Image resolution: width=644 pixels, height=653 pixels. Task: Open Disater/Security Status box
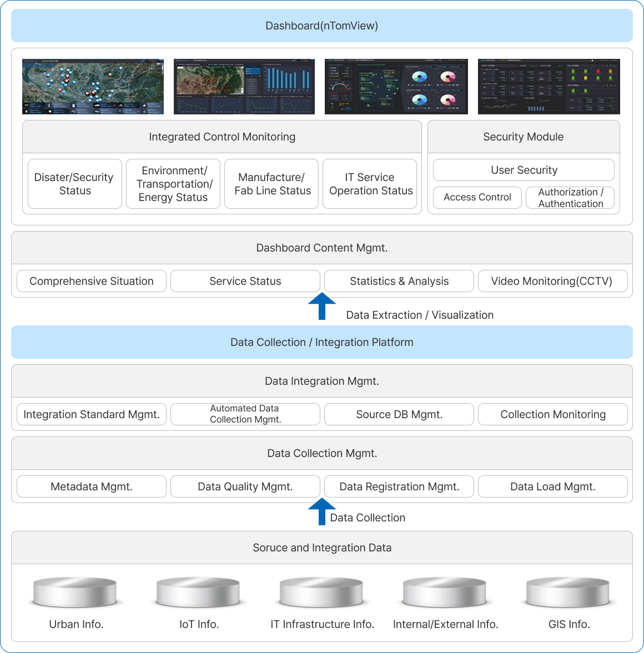[x=75, y=184]
